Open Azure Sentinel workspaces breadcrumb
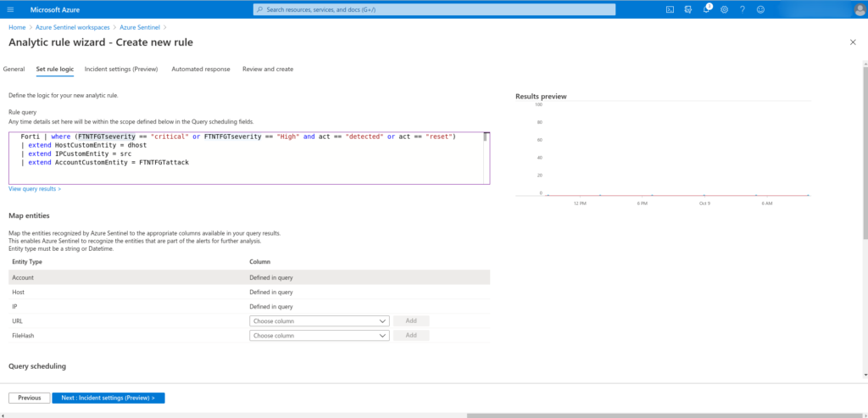The image size is (868, 418). tap(73, 27)
